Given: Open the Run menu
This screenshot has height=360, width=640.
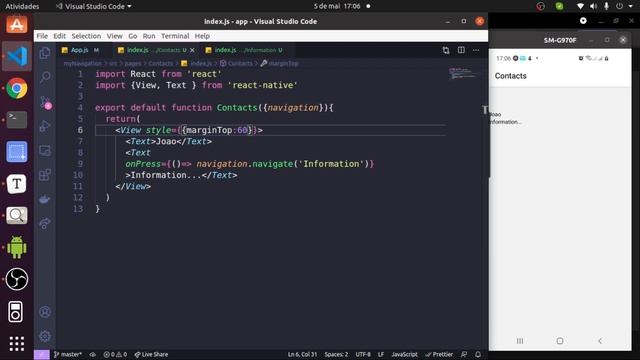Looking at the screenshot, I should [149, 36].
